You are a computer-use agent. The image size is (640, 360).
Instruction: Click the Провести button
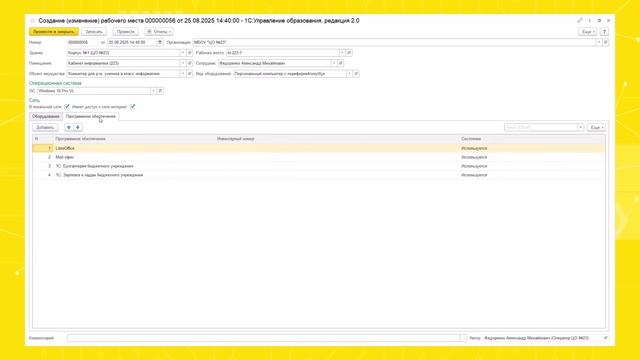tap(125, 31)
